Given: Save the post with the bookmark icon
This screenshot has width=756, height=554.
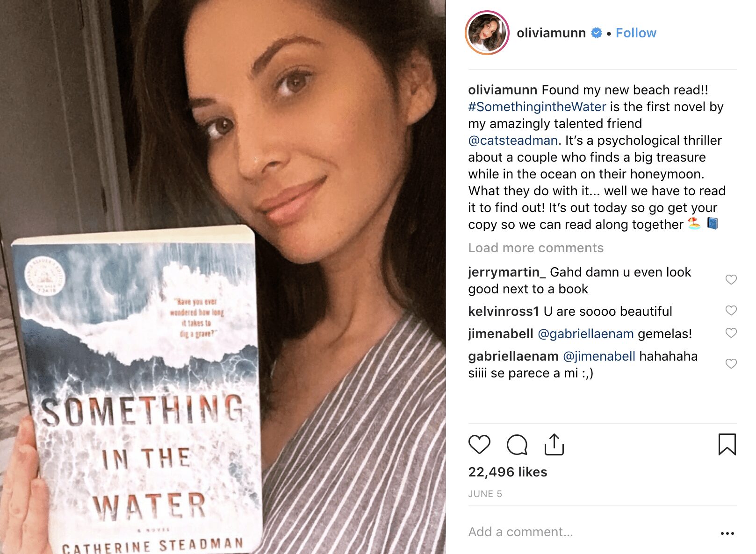Looking at the screenshot, I should point(727,444).
